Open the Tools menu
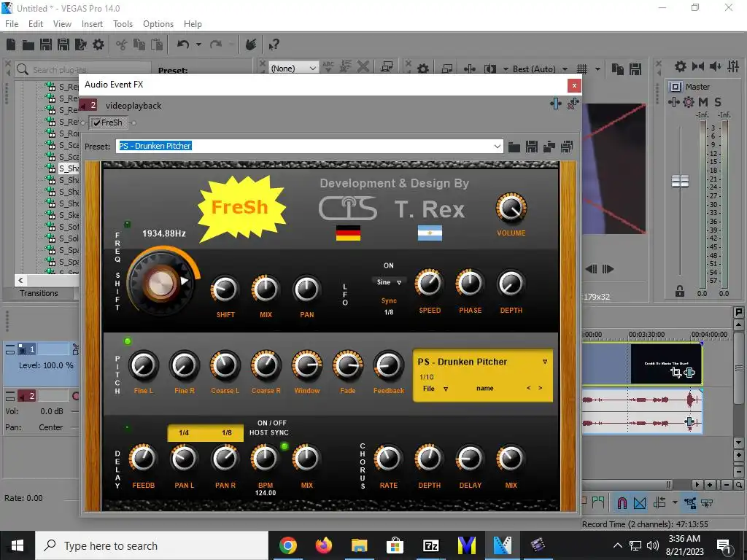Viewport: 747px width, 560px height. point(123,24)
